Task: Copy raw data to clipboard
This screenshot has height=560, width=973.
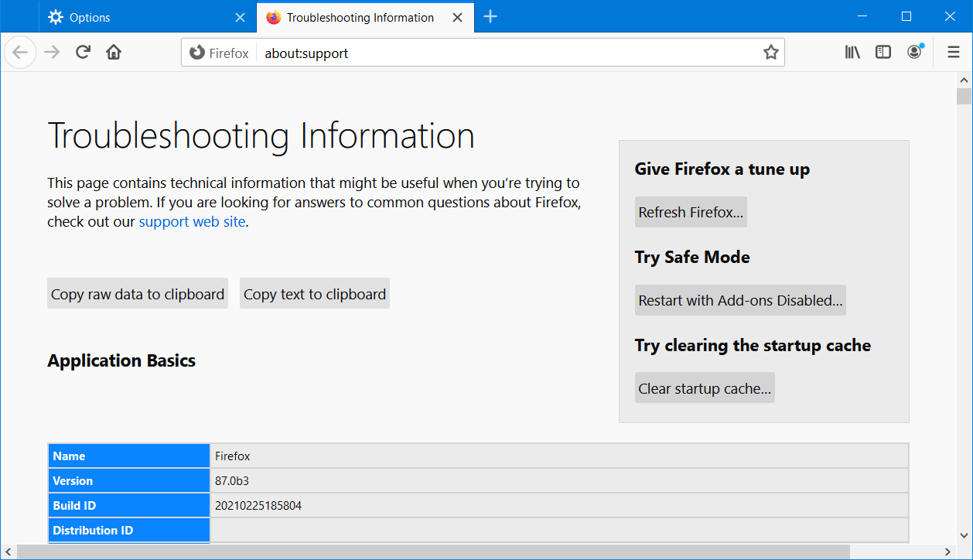Action: 138,294
